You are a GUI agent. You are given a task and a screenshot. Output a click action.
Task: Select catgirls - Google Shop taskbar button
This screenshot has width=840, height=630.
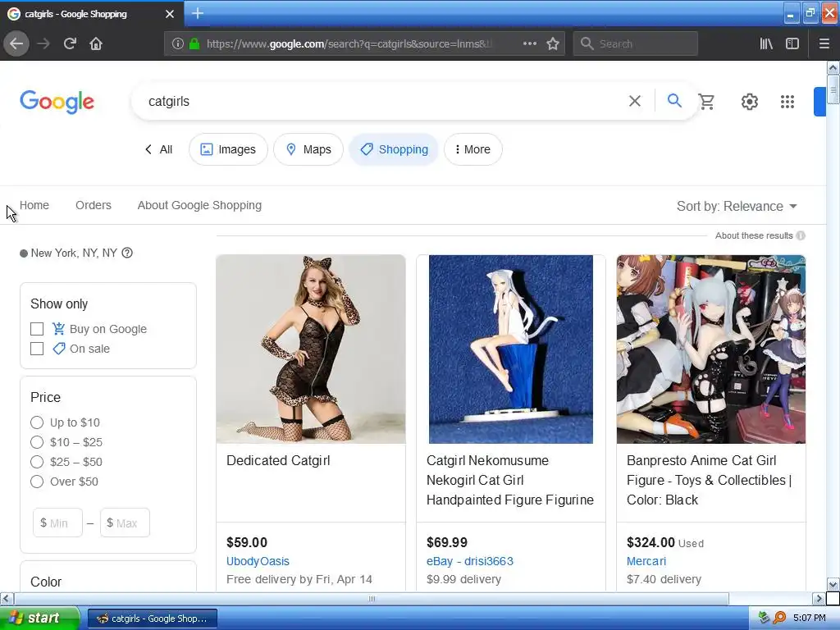click(x=153, y=619)
